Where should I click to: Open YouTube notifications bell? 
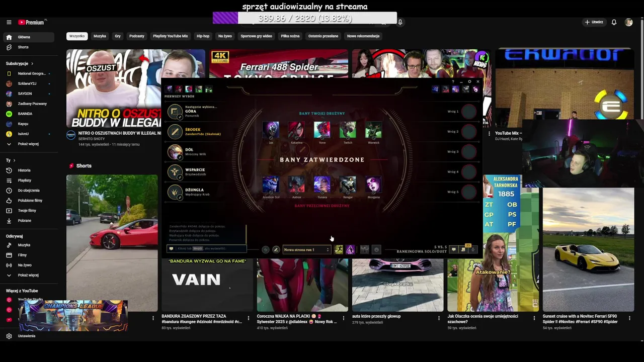click(614, 22)
